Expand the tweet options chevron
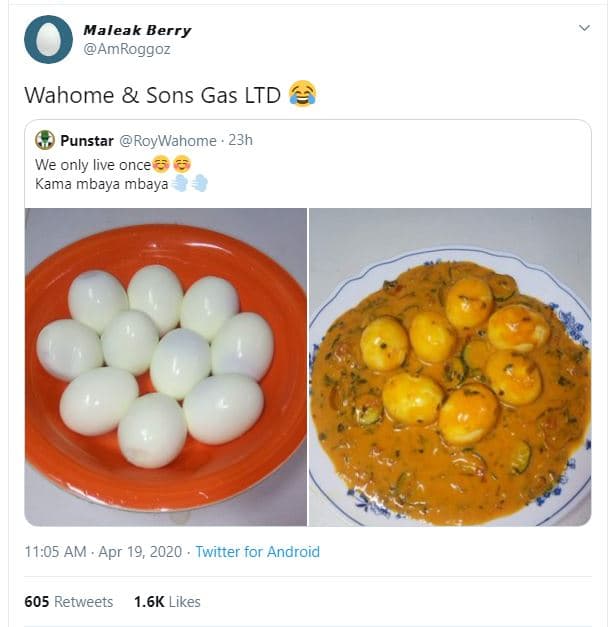The width and height of the screenshot is (612, 627). pos(584,28)
